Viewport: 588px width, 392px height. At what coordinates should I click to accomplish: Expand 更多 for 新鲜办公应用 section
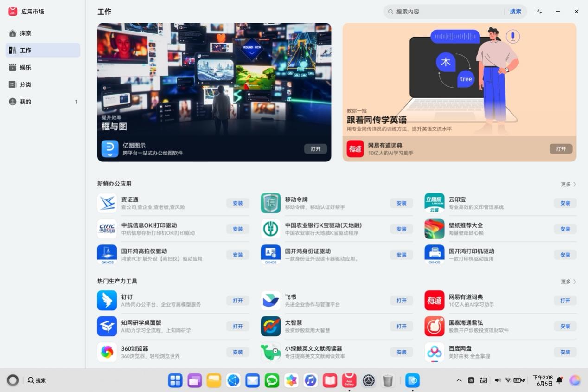point(568,184)
